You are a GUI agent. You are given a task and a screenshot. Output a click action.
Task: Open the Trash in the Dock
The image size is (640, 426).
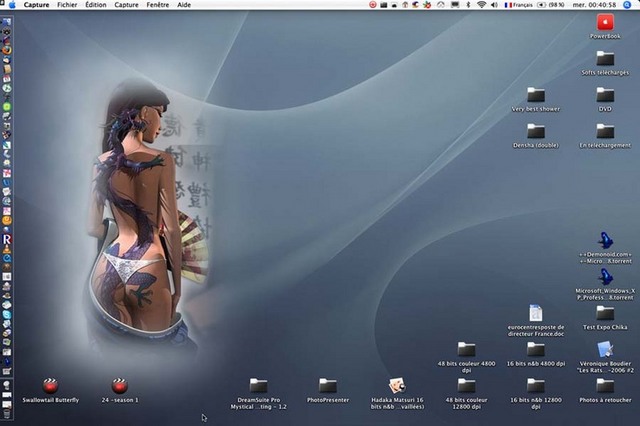tap(7, 414)
